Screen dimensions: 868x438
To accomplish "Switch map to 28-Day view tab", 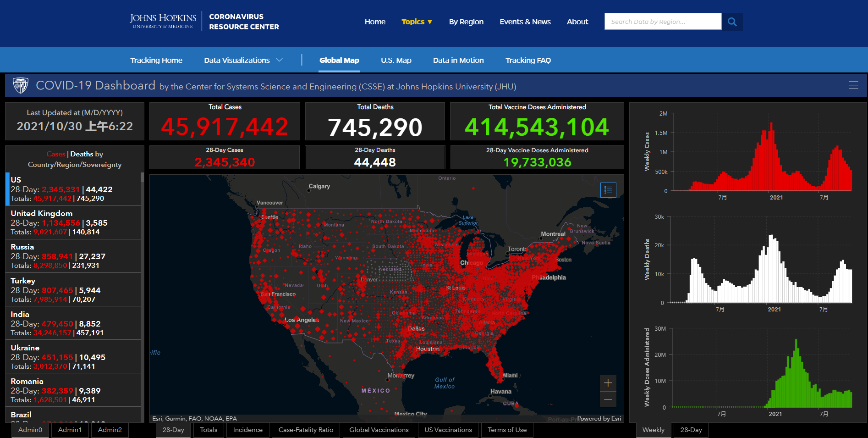I will click(x=173, y=430).
